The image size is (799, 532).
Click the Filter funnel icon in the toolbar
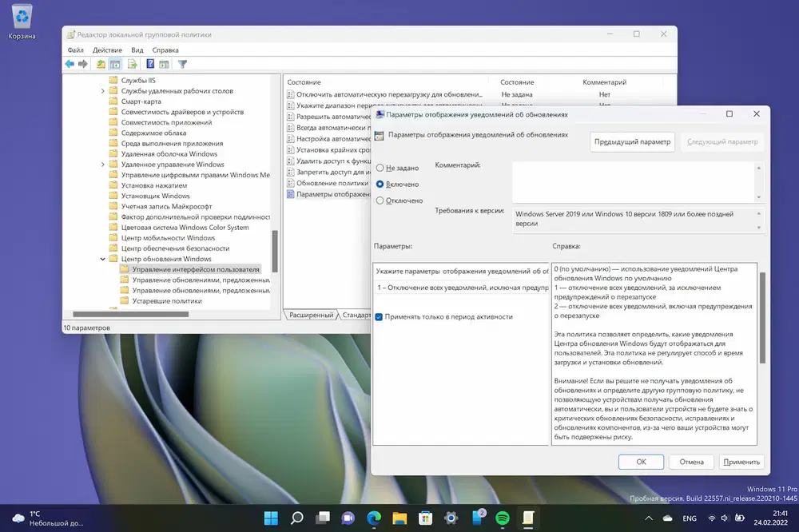[x=182, y=64]
